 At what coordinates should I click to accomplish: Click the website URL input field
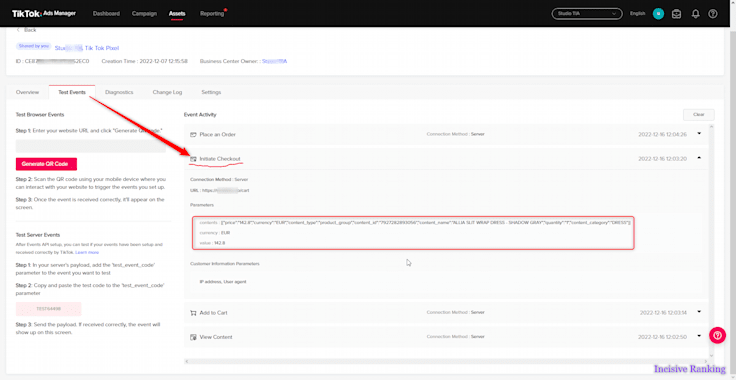(91, 145)
